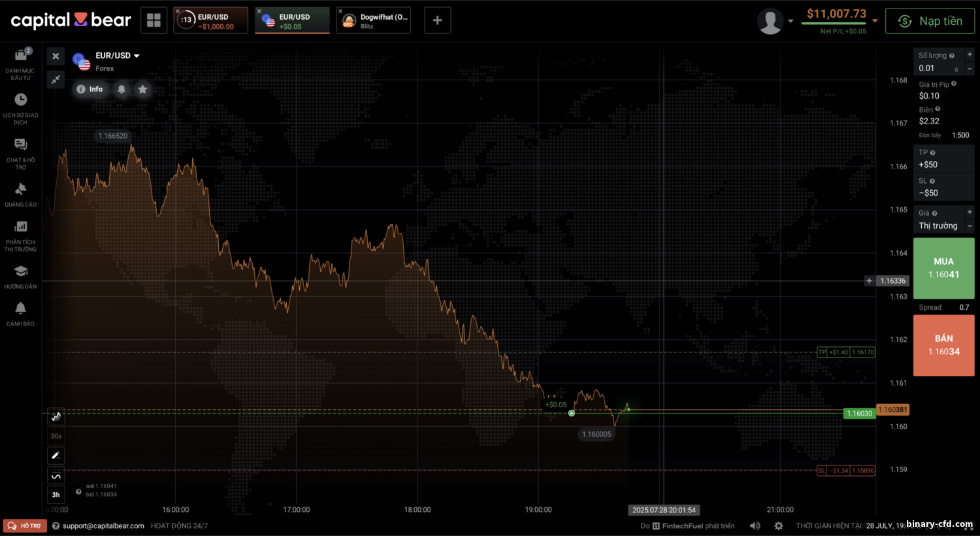Screen dimensions: 980x536
Task: Open the chart indicators wave tool
Action: point(56,476)
